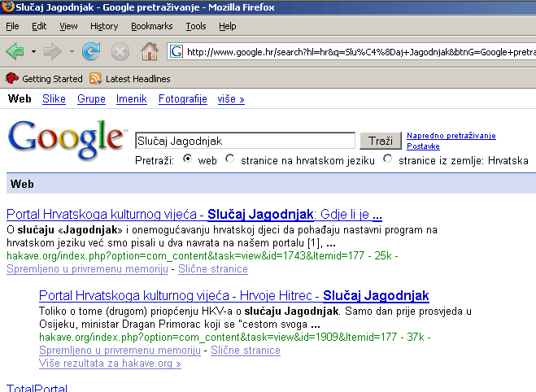
Task: Select stranice iz zemlje: Hrvatska radio button
Action: 388,159
